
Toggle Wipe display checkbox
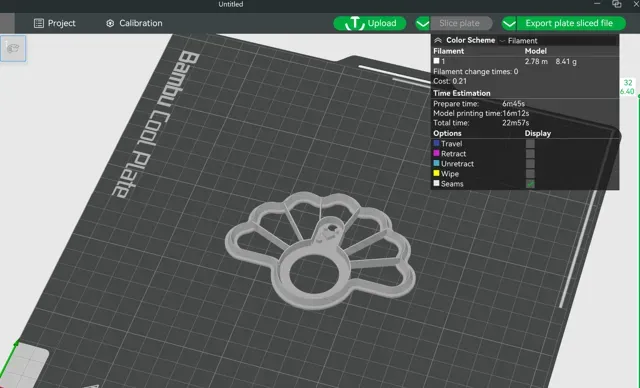(530, 174)
